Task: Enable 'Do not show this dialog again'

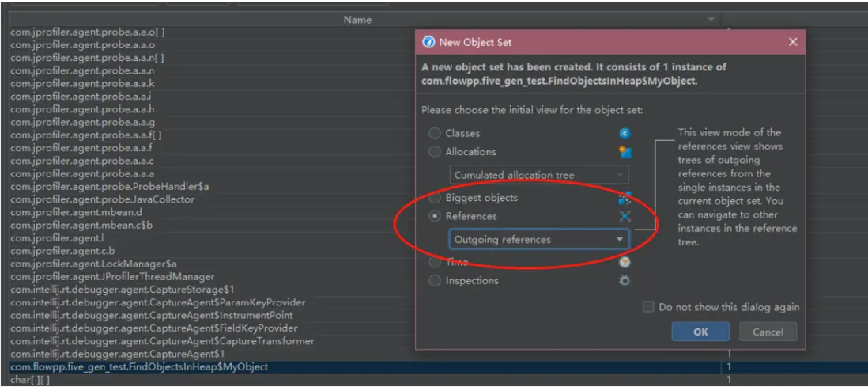Action: click(648, 307)
